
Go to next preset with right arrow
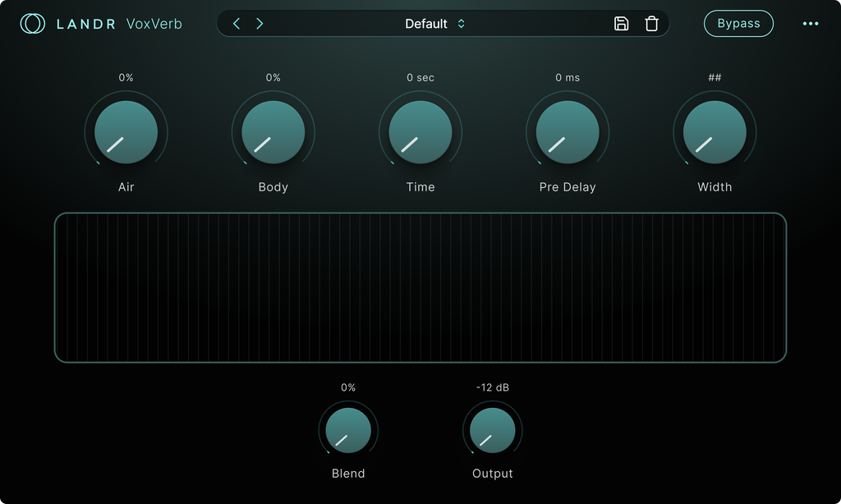[260, 24]
